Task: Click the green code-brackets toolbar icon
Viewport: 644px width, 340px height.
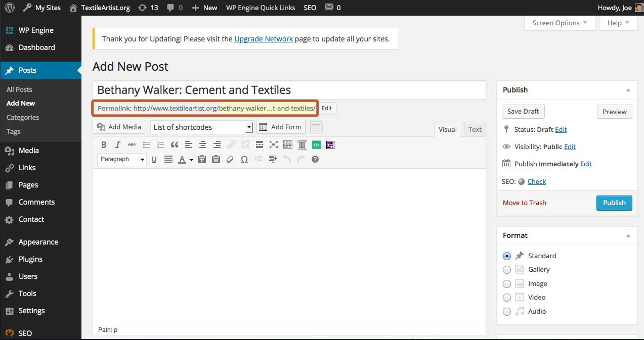Action: pyautogui.click(x=316, y=145)
